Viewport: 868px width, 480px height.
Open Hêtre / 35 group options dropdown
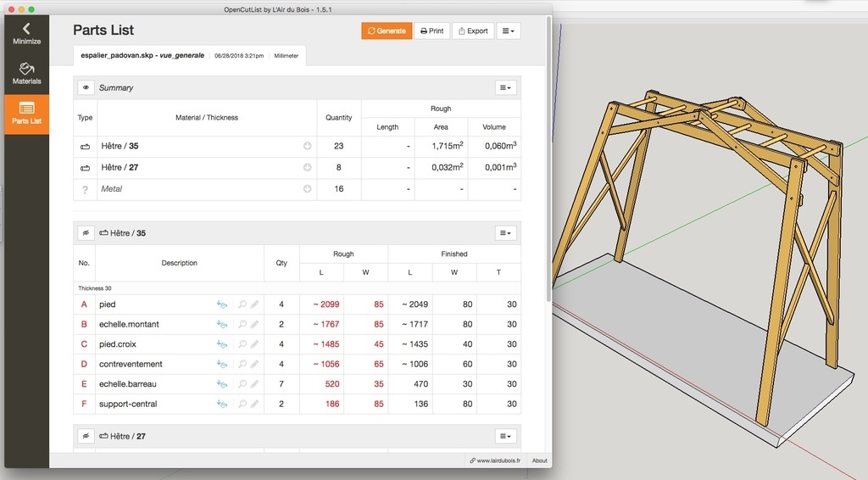tap(505, 233)
